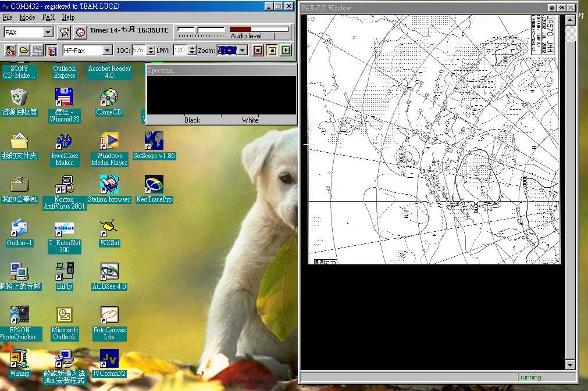Select the JewelCase Maker desktop icon

pos(65,149)
